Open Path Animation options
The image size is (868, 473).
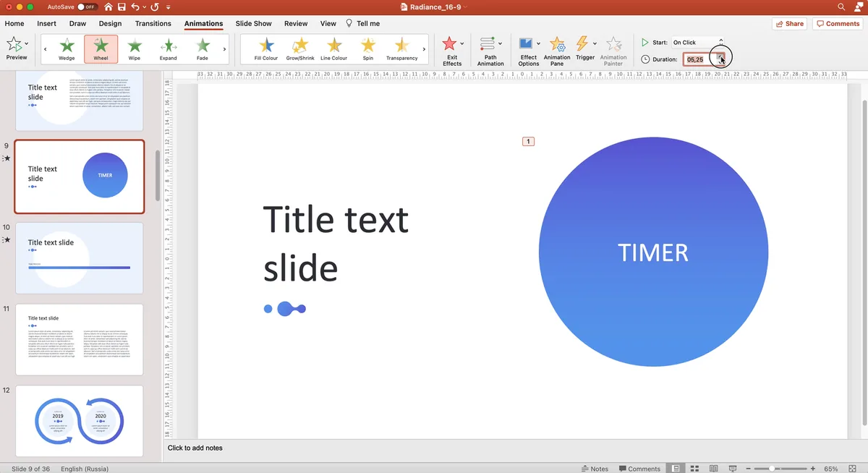tap(490, 51)
